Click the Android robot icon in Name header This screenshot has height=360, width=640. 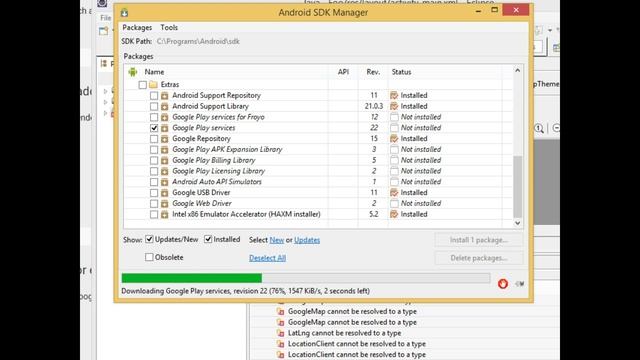(x=133, y=72)
